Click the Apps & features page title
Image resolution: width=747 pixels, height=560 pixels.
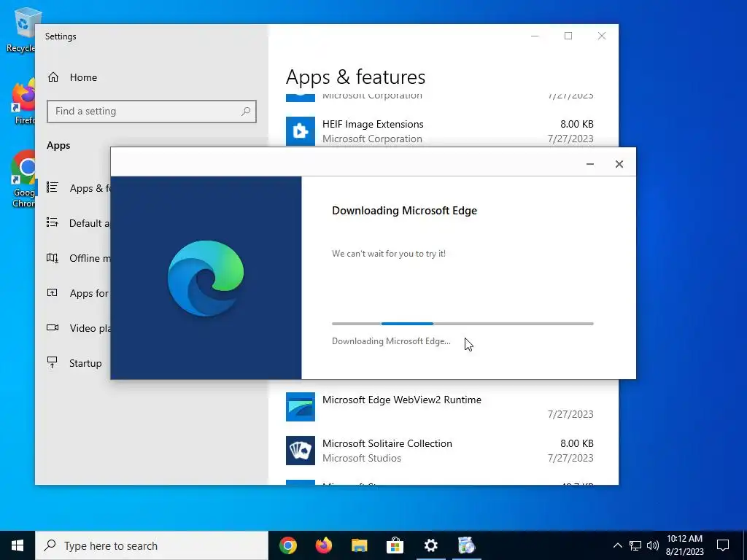point(355,77)
